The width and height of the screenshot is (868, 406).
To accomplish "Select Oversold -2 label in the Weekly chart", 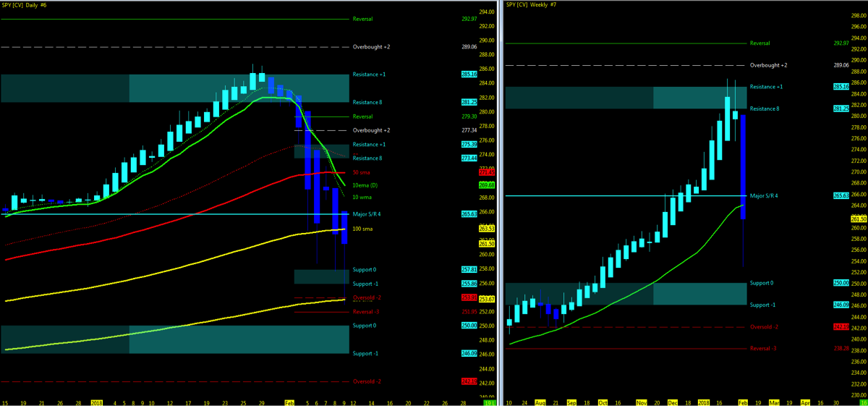I will (765, 326).
